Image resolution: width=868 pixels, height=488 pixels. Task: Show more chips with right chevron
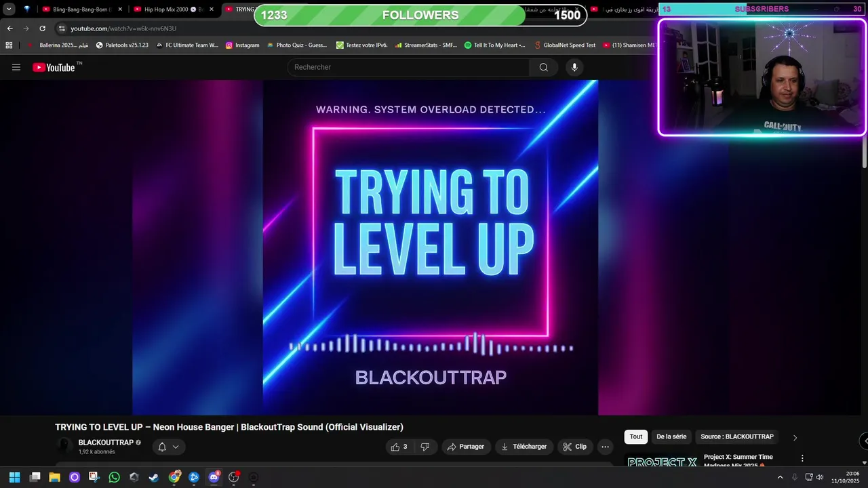[795, 437]
